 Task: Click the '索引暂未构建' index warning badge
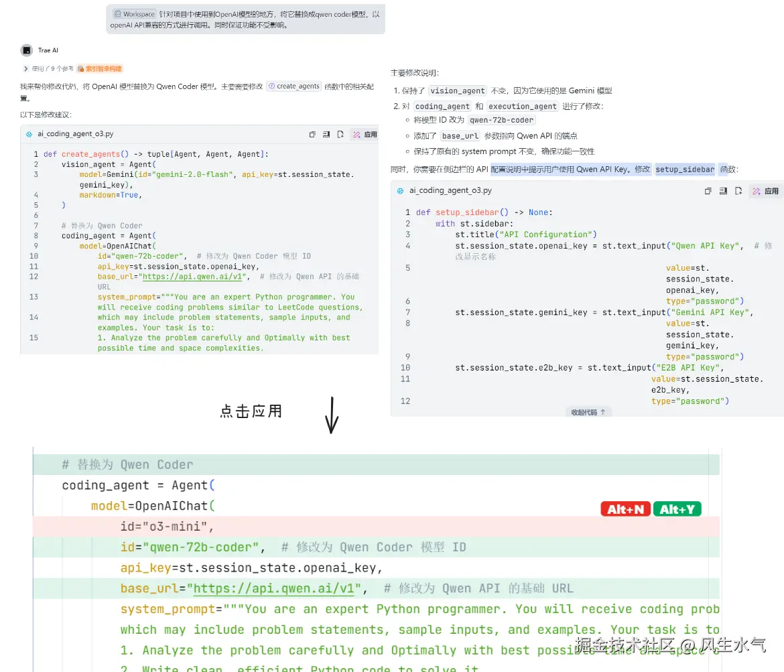click(100, 68)
